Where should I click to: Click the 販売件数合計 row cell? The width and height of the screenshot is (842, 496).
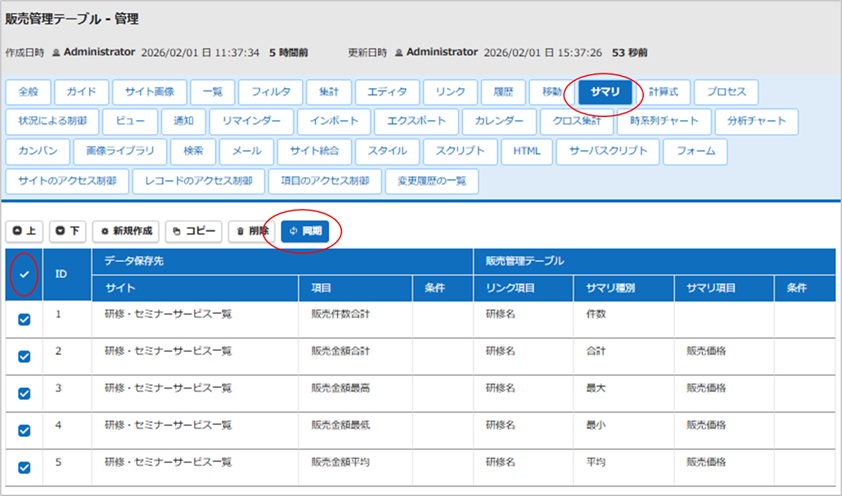click(342, 314)
